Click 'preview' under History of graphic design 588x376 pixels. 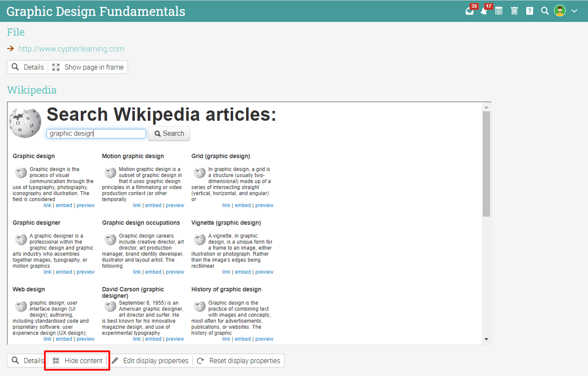tap(264, 339)
